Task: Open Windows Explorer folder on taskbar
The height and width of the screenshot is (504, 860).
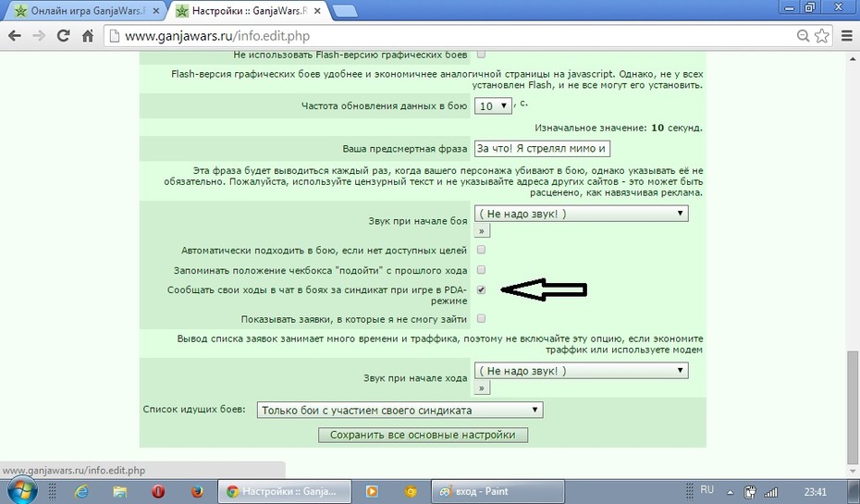Action: (120, 491)
